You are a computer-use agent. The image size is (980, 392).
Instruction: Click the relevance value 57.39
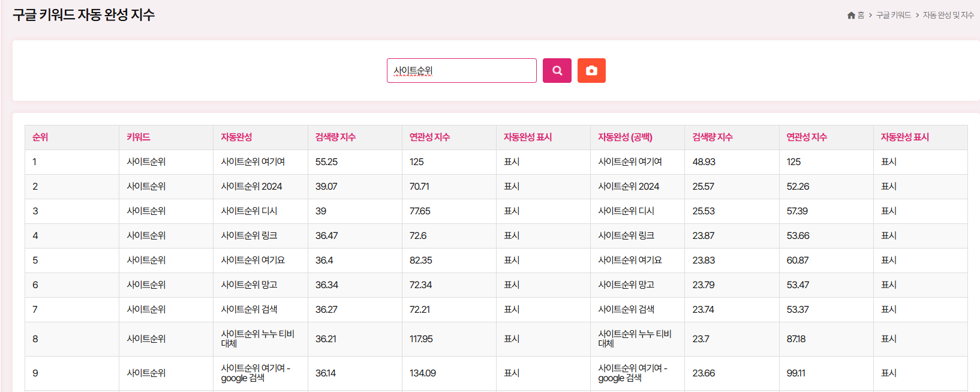(x=797, y=211)
